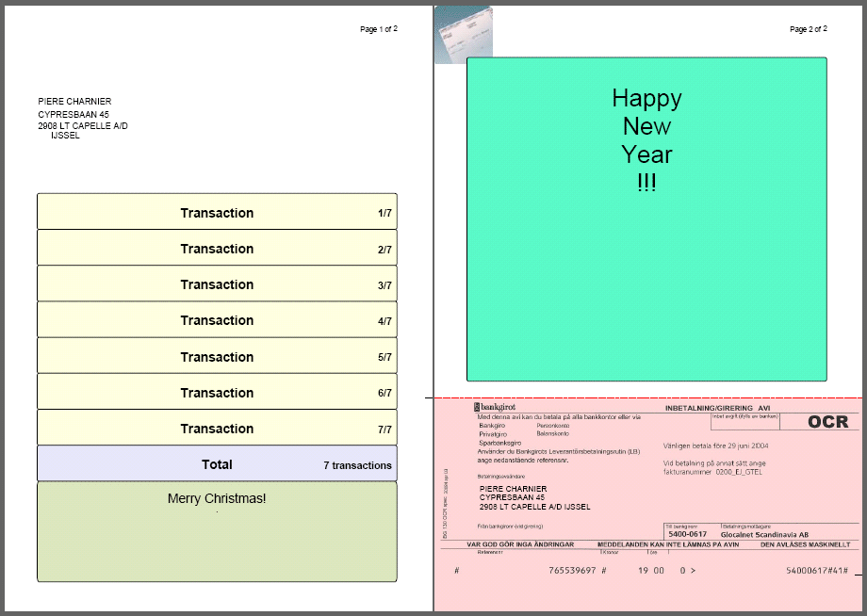Select the Transaction 5/7 row
Image resolution: width=867 pixels, height=616 pixels.
(217, 357)
